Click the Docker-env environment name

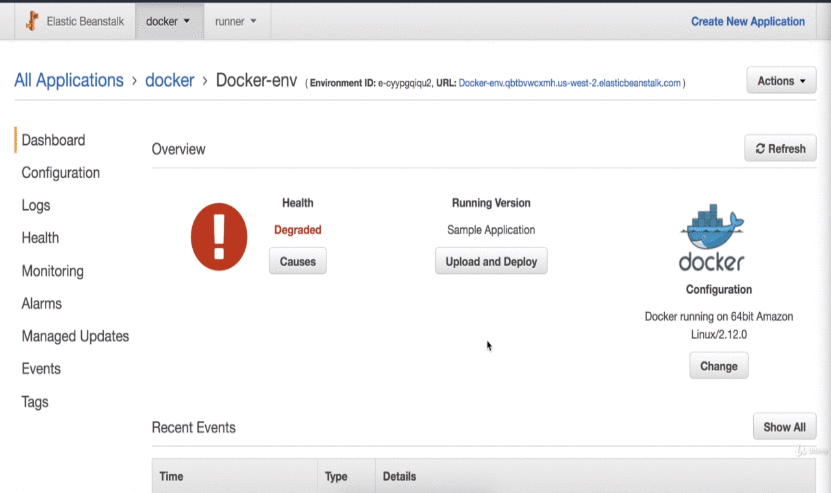[x=256, y=80]
